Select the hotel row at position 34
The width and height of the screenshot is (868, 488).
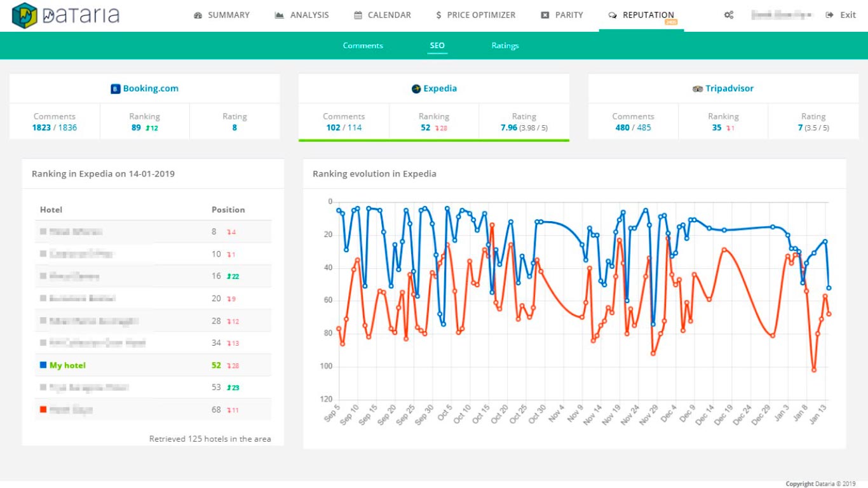tap(153, 343)
